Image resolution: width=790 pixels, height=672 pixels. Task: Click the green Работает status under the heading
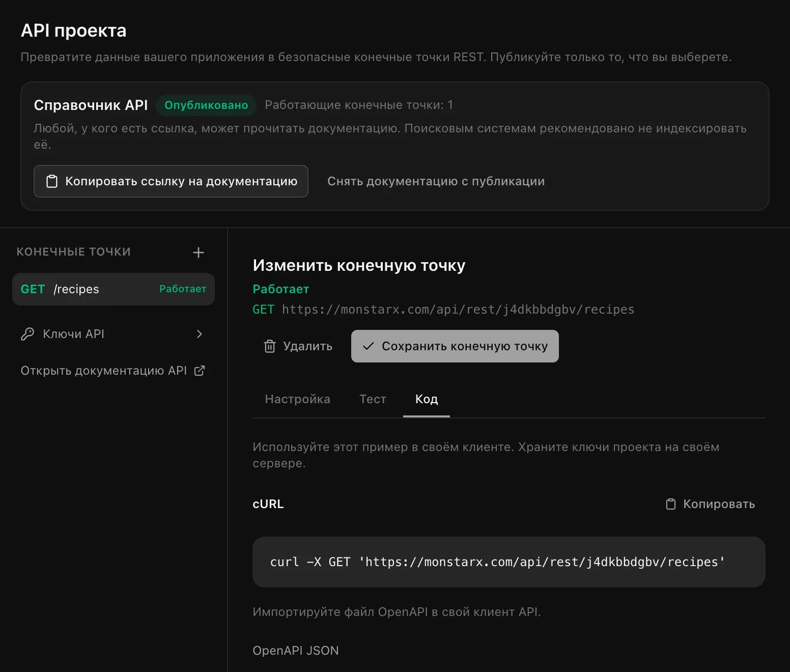tap(281, 289)
